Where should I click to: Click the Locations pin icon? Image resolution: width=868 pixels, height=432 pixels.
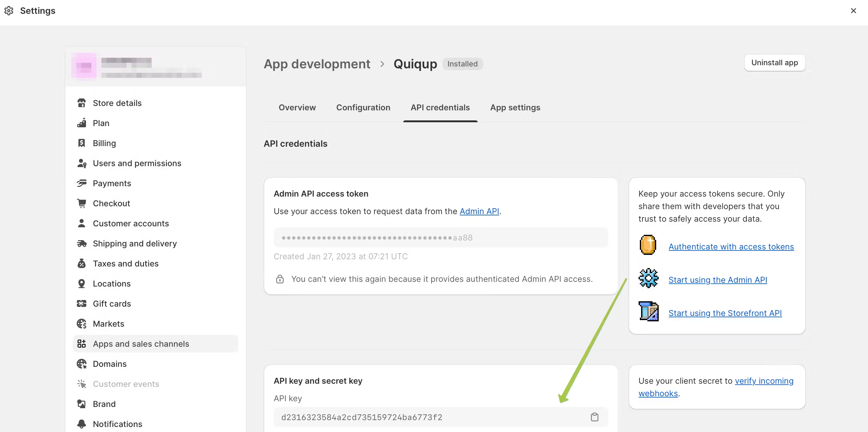pos(82,283)
